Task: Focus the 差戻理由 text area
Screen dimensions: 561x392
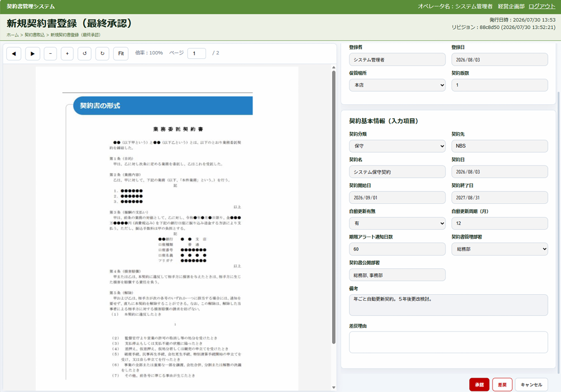Action: 448,342
